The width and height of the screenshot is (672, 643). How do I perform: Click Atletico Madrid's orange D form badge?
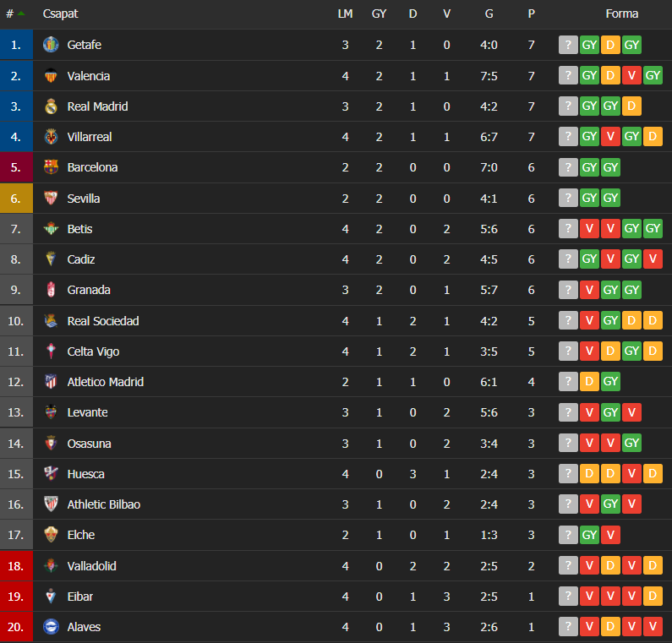click(x=589, y=381)
